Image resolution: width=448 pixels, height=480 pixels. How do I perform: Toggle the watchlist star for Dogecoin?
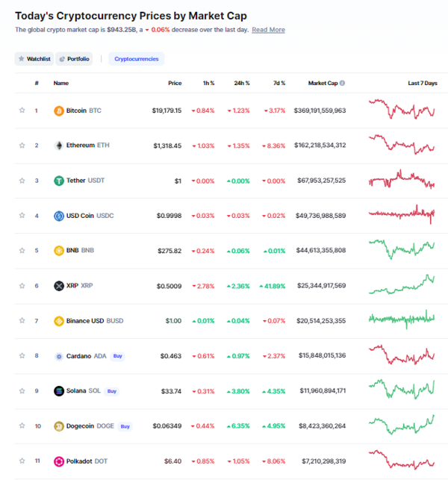pyautogui.click(x=22, y=426)
